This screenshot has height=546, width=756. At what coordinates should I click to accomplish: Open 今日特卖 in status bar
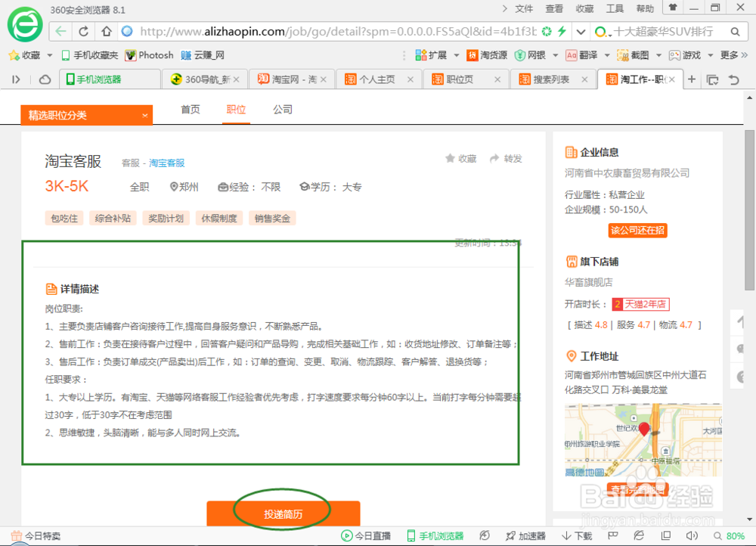[x=36, y=536]
